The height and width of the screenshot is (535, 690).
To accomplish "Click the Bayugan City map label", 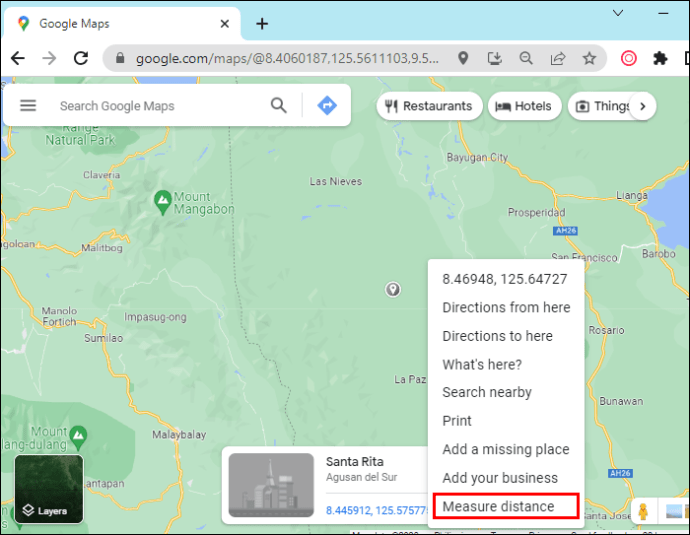I will (477, 158).
